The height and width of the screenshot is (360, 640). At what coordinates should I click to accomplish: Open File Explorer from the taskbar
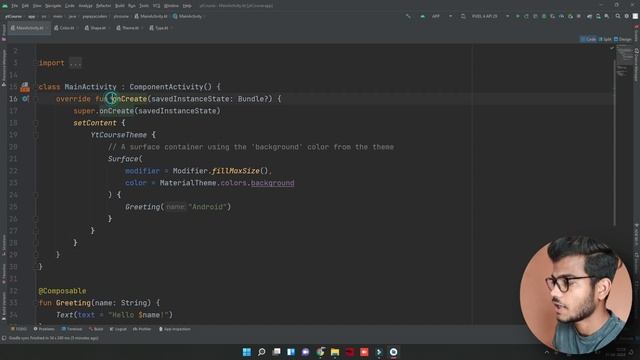pyautogui.click(x=335, y=352)
